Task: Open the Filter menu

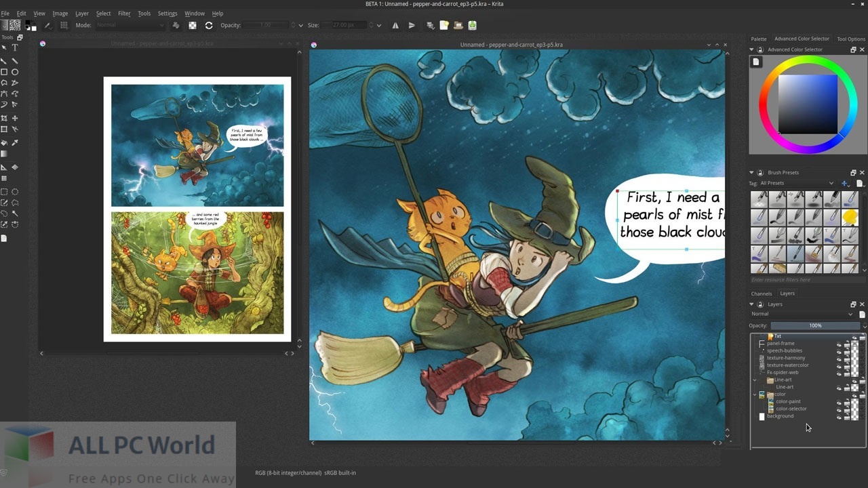Action: click(124, 13)
